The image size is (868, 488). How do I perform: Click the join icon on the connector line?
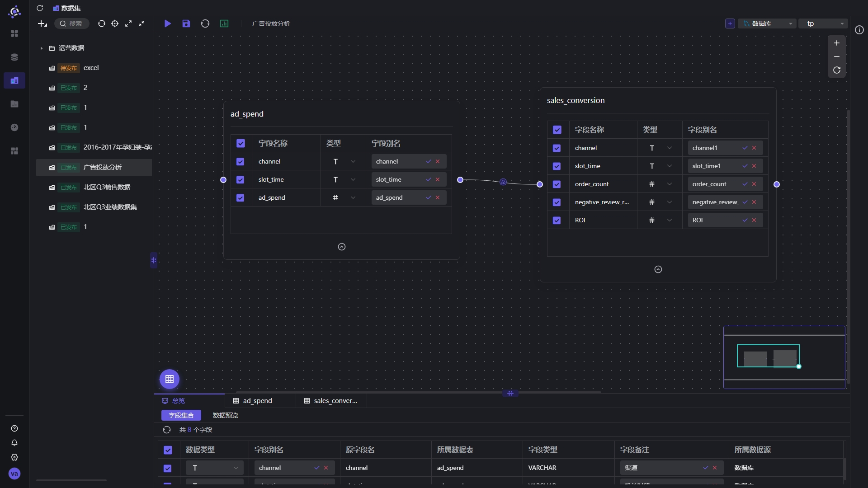[x=503, y=182]
